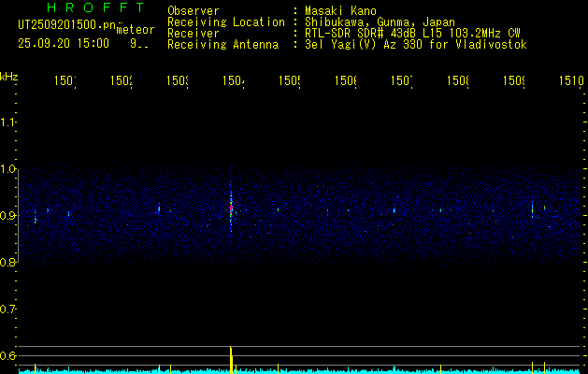Screen dimensions: 588x374
Task: Click the "Receiver" field label
Action: (194, 34)
